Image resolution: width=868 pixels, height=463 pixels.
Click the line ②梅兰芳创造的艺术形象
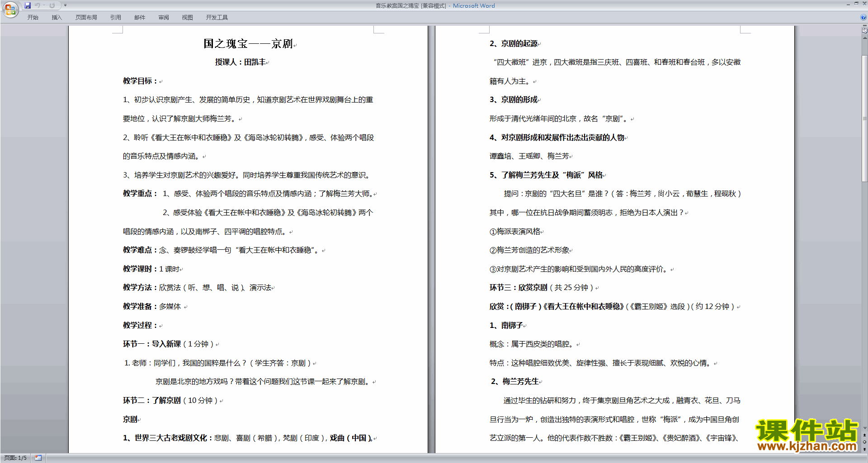[x=529, y=250]
